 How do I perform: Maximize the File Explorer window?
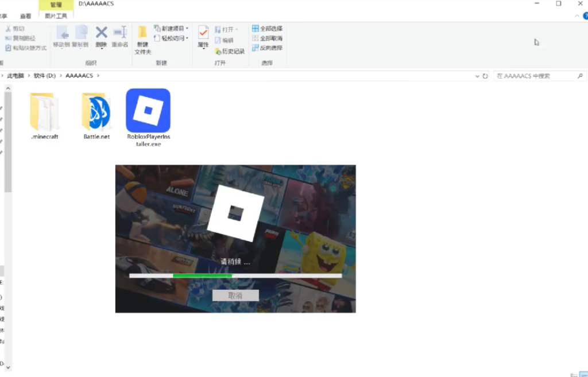tap(558, 3)
